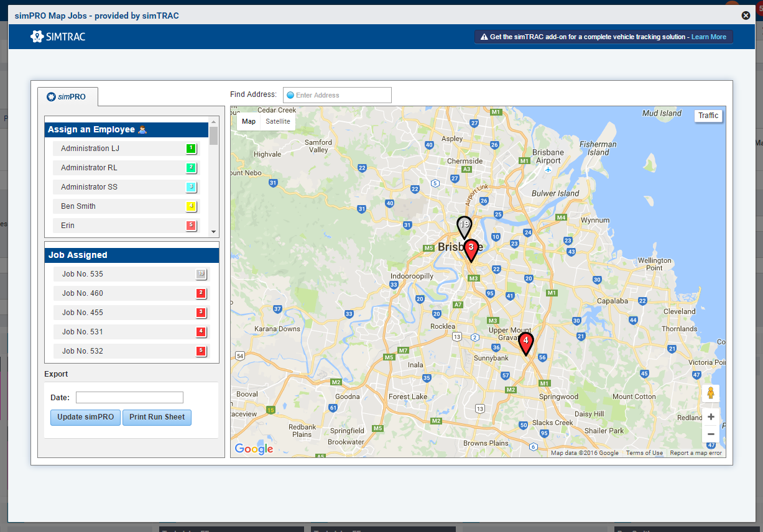Zoom in on the map with plus
Viewport: 763px width, 532px height.
[x=711, y=417]
